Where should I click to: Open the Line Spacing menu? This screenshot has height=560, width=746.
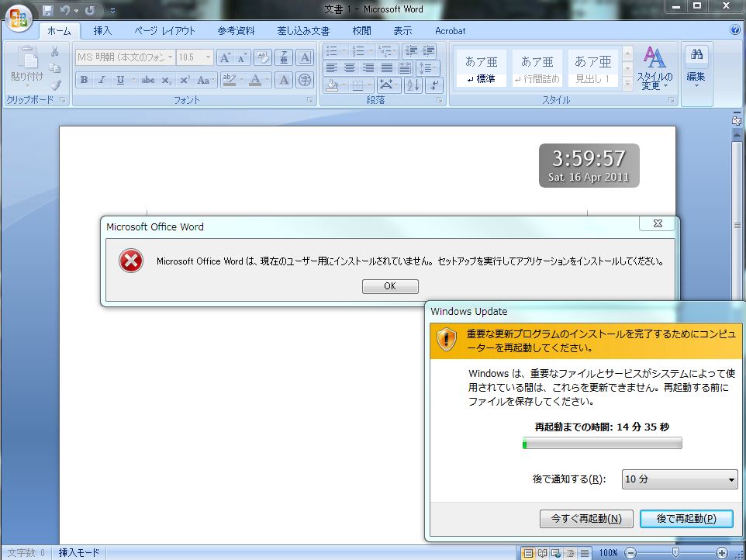(x=427, y=68)
